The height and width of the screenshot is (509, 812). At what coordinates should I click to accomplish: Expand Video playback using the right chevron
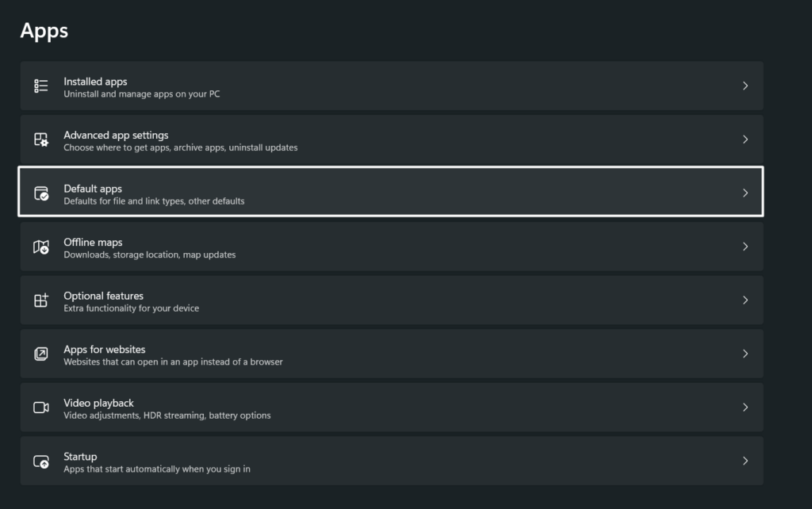[745, 408]
